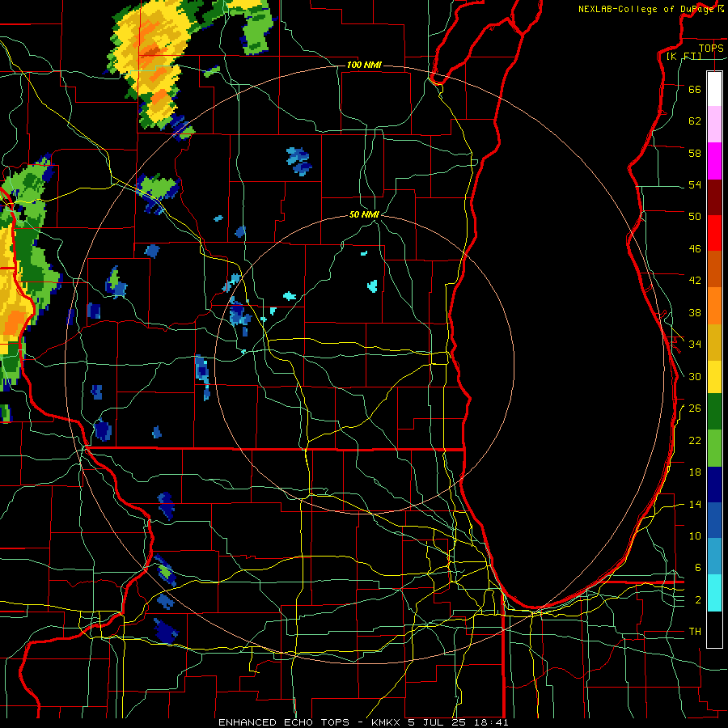Viewport: 728px width, 728px height.
Task: Select the "50 NMI" range ring label
Action: pos(364,214)
